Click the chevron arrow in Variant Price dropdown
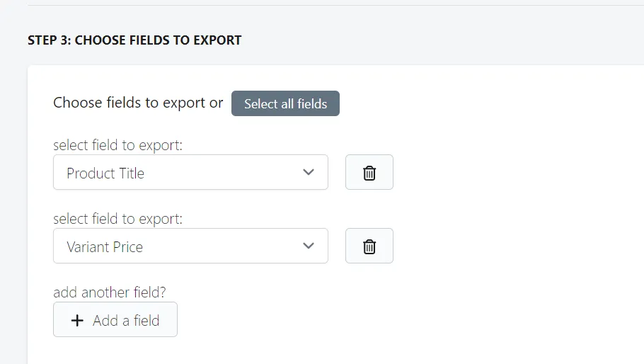The image size is (644, 364). tap(309, 246)
